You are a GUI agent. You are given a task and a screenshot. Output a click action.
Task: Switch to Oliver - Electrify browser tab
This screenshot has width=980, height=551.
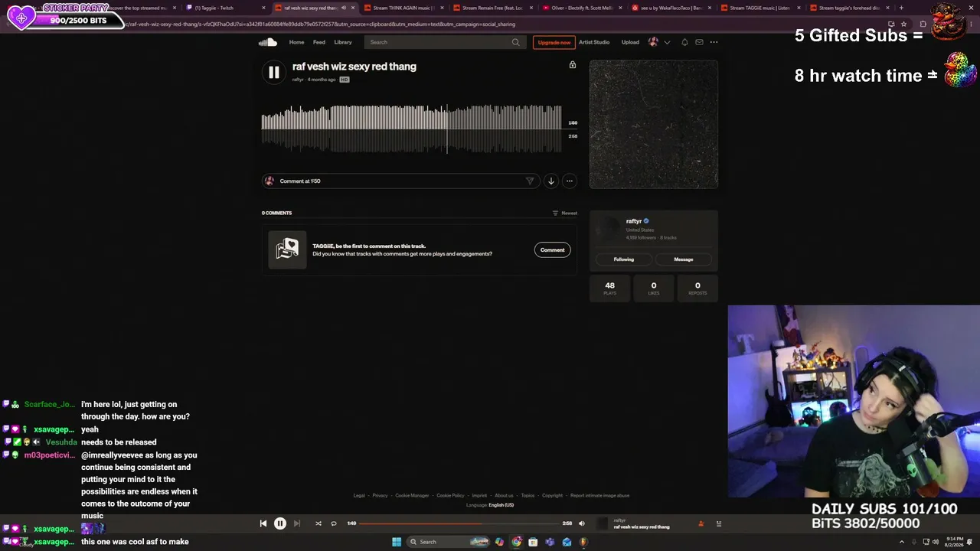coord(582,8)
